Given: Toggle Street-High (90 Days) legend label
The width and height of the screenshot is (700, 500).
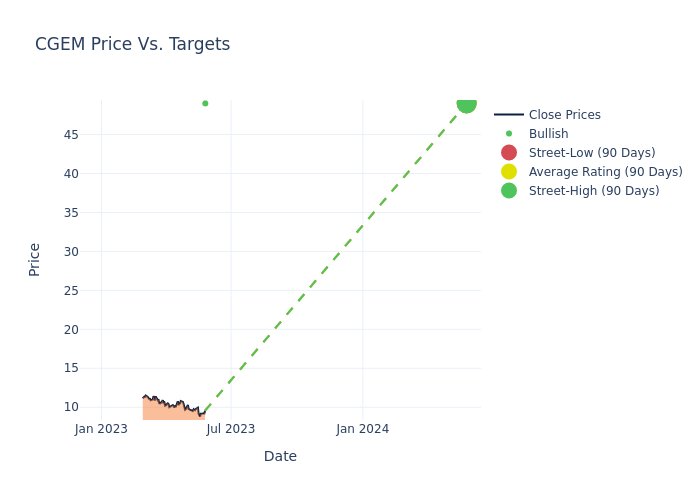Looking at the screenshot, I should click(x=594, y=191).
